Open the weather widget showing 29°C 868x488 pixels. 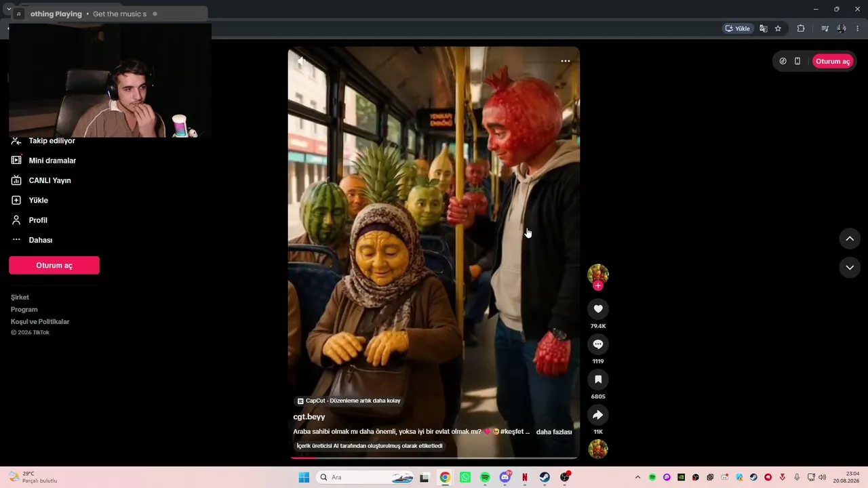point(33,477)
